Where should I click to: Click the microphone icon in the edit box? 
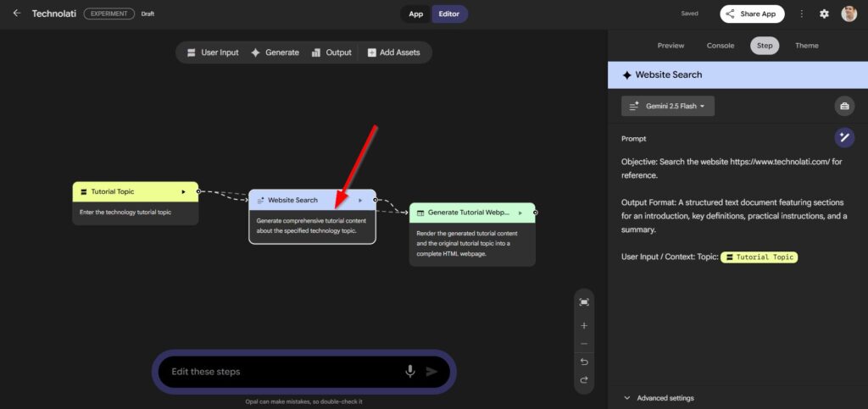410,371
